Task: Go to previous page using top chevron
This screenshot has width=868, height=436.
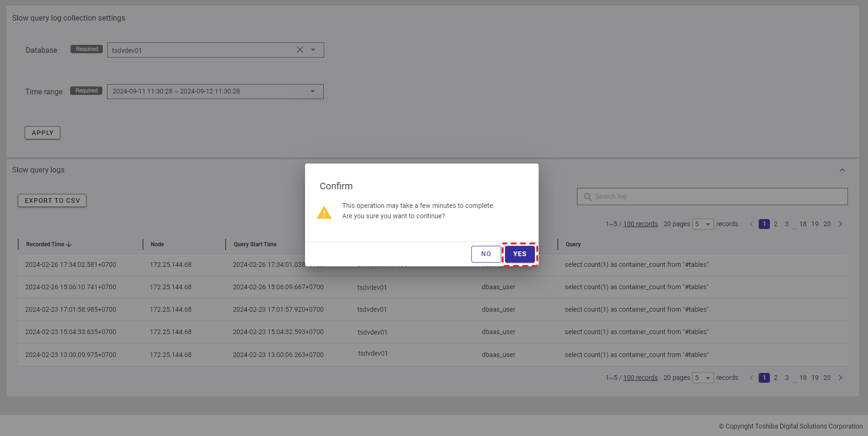Action: [751, 224]
